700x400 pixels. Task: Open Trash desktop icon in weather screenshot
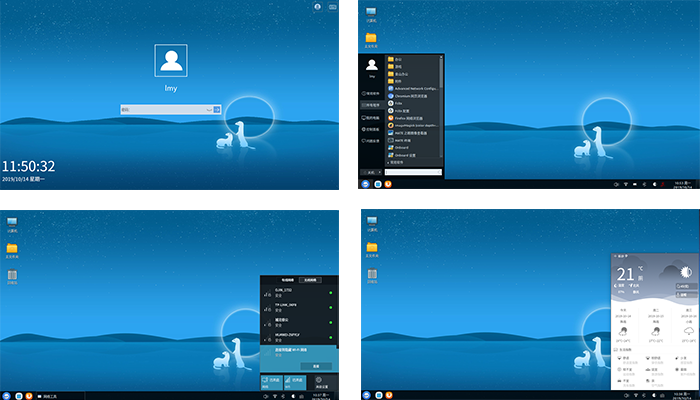tap(372, 276)
